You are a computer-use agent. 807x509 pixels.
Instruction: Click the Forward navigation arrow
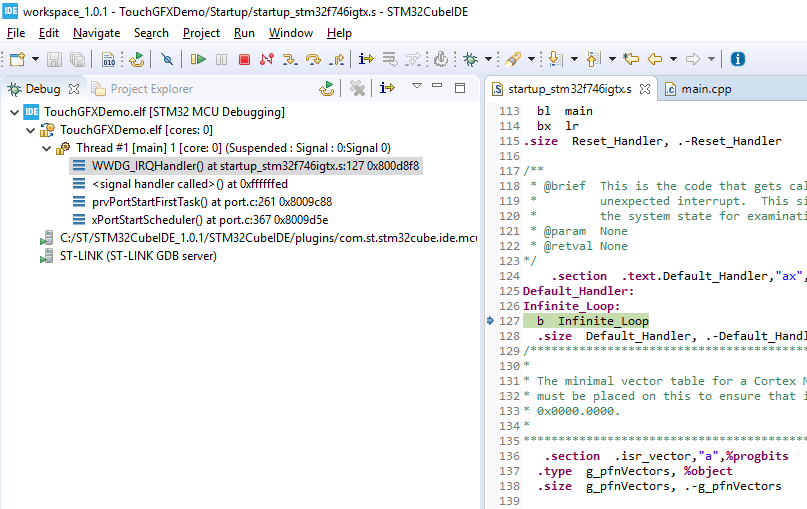tap(693, 59)
